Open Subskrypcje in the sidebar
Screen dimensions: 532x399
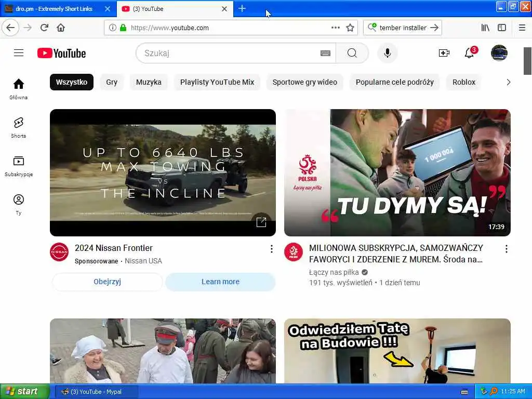[x=19, y=166]
